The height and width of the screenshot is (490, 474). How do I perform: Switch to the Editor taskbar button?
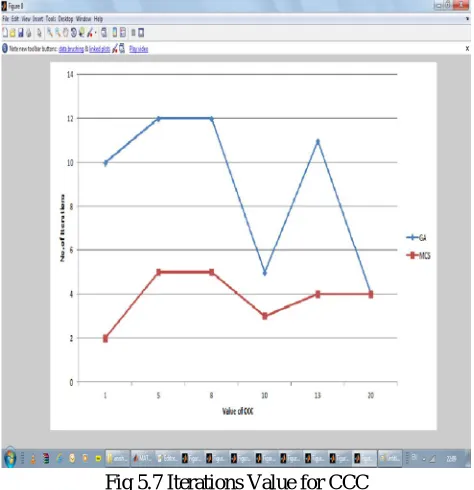pos(167,459)
